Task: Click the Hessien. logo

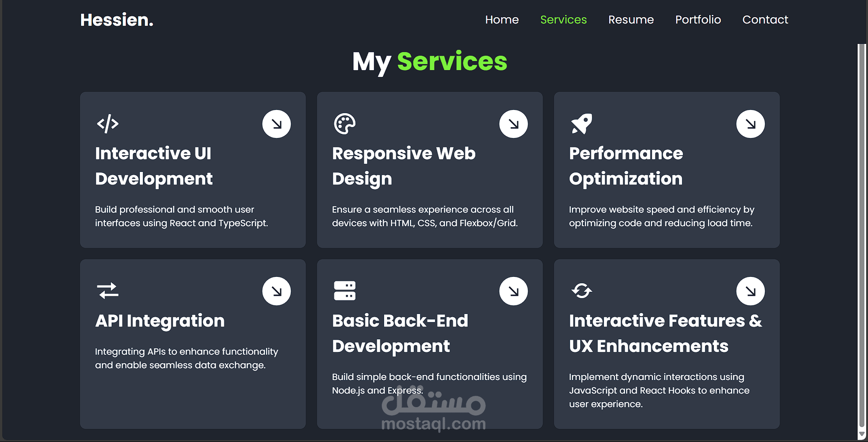Action: point(117,20)
